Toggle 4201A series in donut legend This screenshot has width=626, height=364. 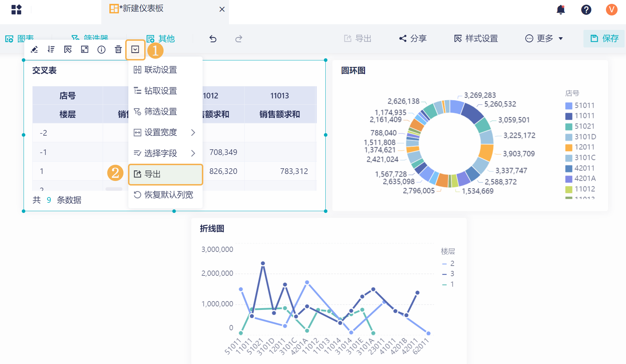[581, 178]
